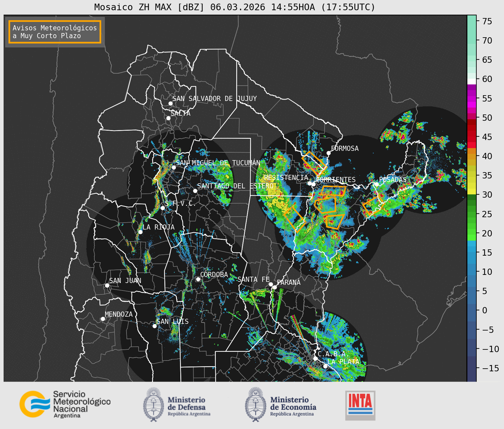Click the San Miguel de Tucumán marker dot
The width and height of the screenshot is (504, 429).
tap(174, 167)
